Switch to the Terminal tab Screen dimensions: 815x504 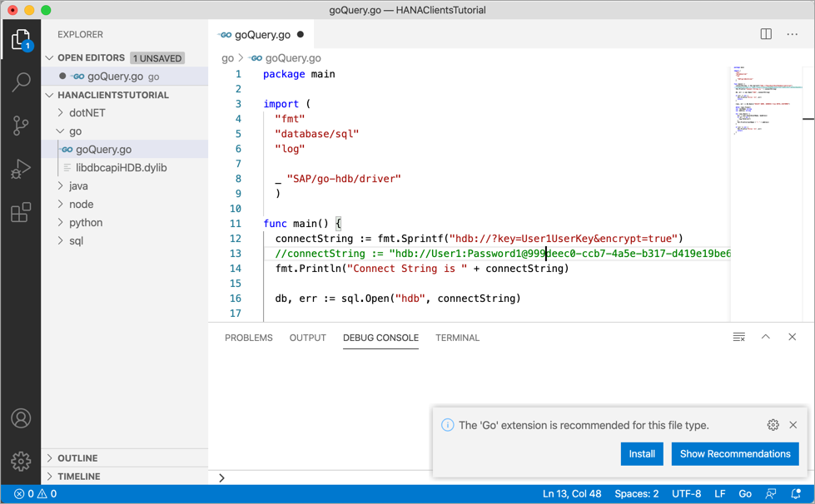pyautogui.click(x=457, y=338)
